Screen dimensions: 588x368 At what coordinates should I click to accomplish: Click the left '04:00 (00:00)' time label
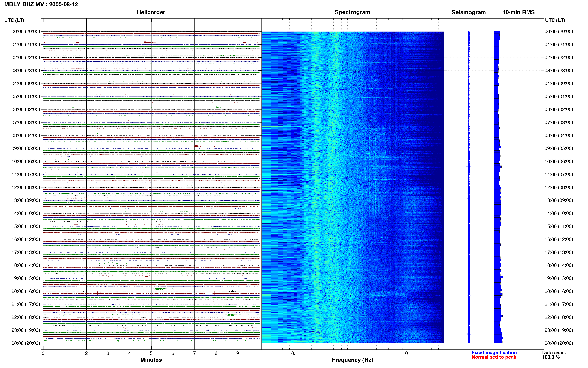tap(26, 83)
